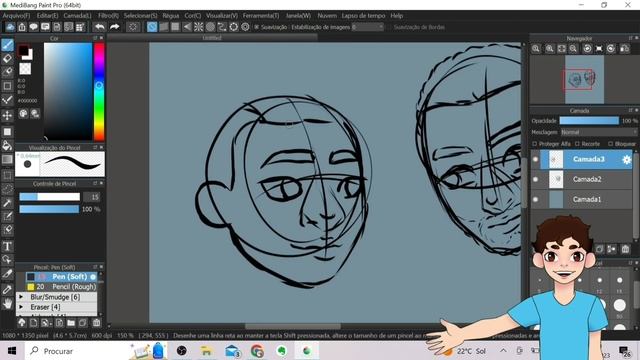Select the Magic Wand tool
The image size is (640, 360).
pyautogui.click(x=7, y=203)
